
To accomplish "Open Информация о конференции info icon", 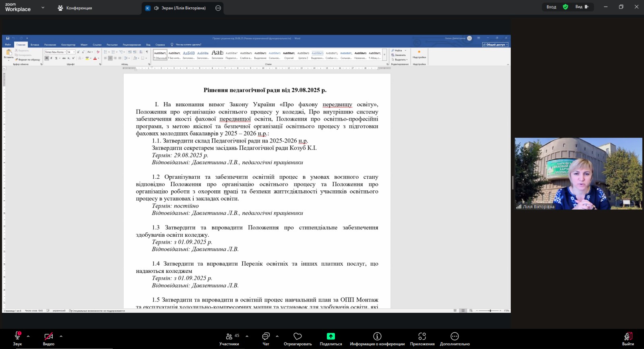I will pyautogui.click(x=377, y=336).
